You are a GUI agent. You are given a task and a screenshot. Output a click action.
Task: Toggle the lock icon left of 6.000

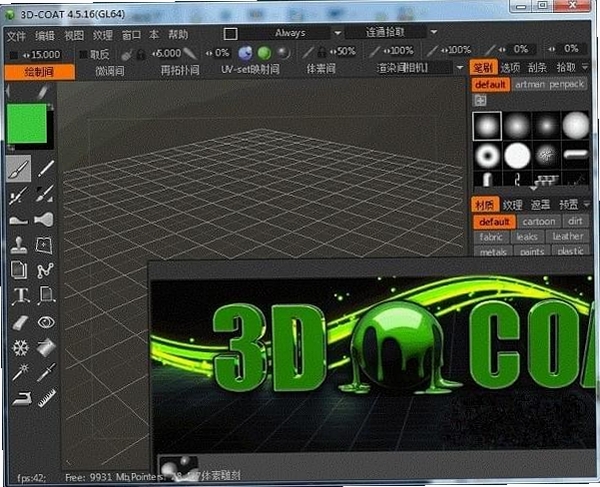pos(141,55)
